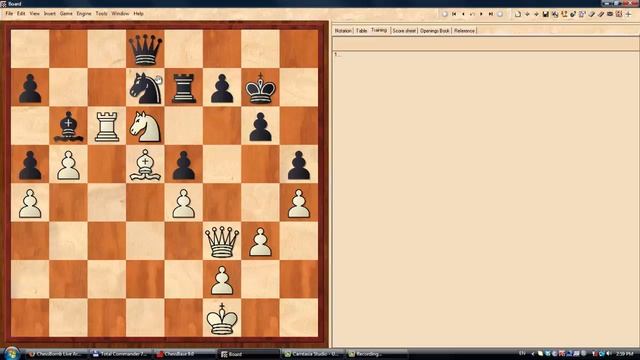Open the File menu
The width and height of the screenshot is (640, 360).
9,13
